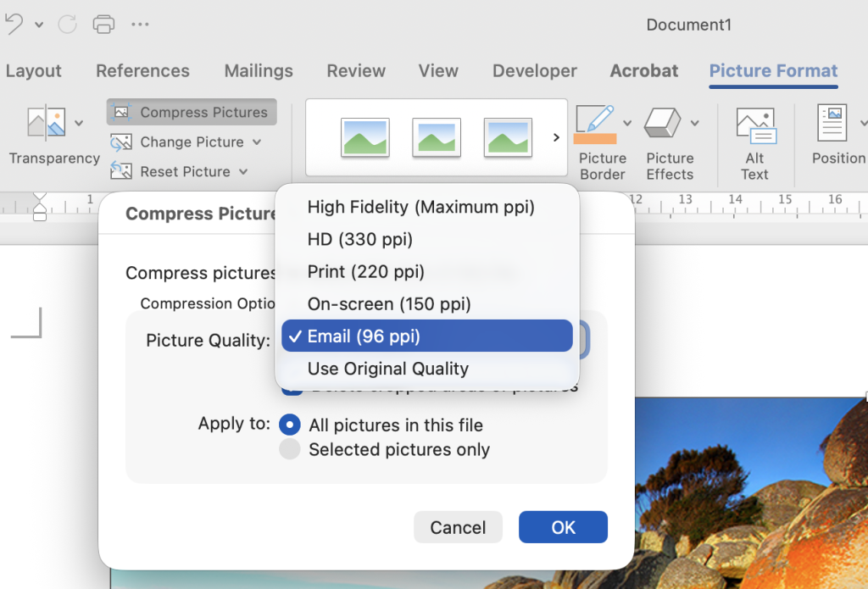Image resolution: width=868 pixels, height=589 pixels.
Task: Click the Undo arrow icon
Action: point(14,24)
